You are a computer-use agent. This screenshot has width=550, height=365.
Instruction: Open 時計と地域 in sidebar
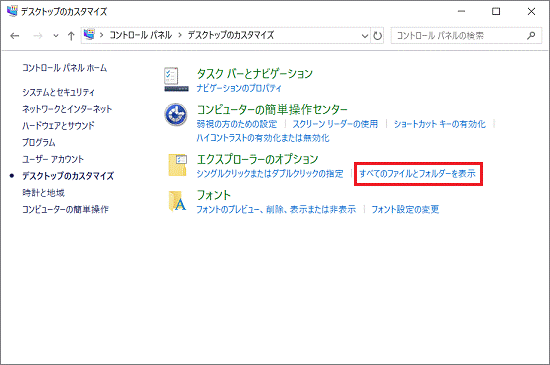point(43,192)
